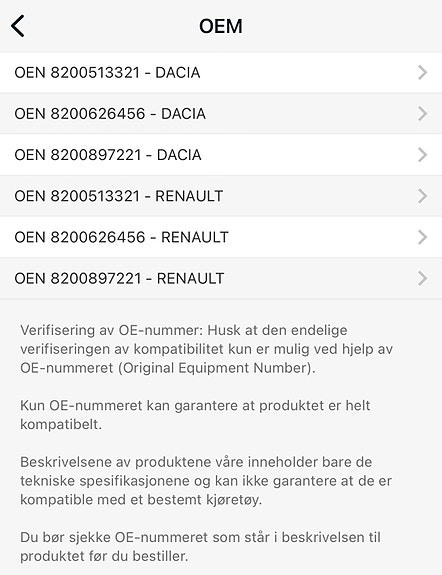Viewport: 442px width, 575px height.
Task: Tap chevron beside 8200513321 DACIA row
Action: coord(423,73)
